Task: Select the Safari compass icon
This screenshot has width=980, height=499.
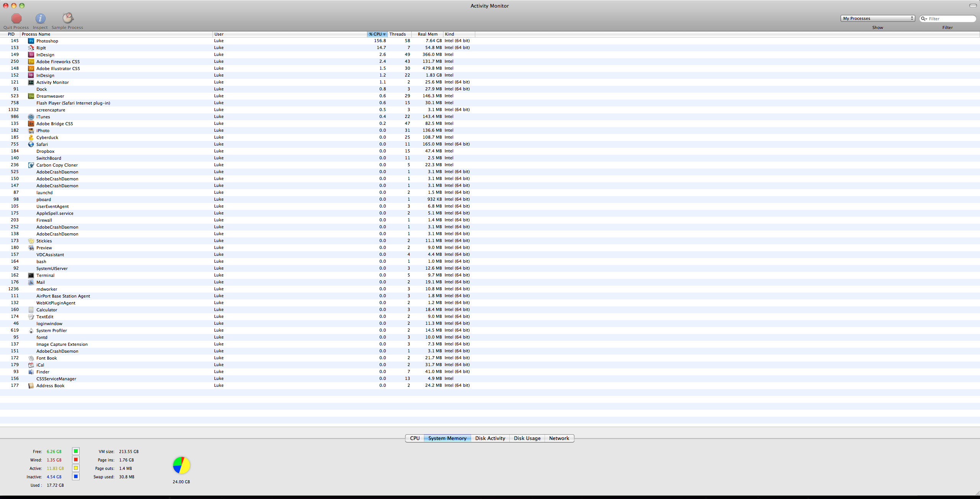Action: [x=31, y=144]
